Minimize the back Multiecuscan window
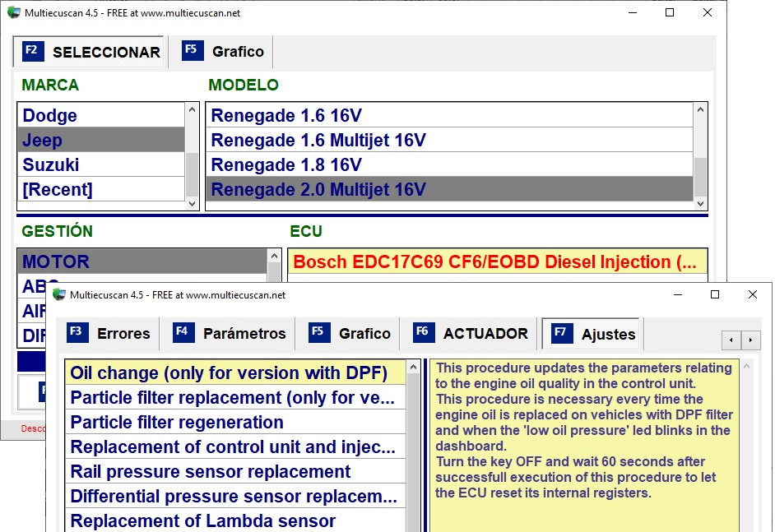The height and width of the screenshot is (532, 775). (x=632, y=12)
